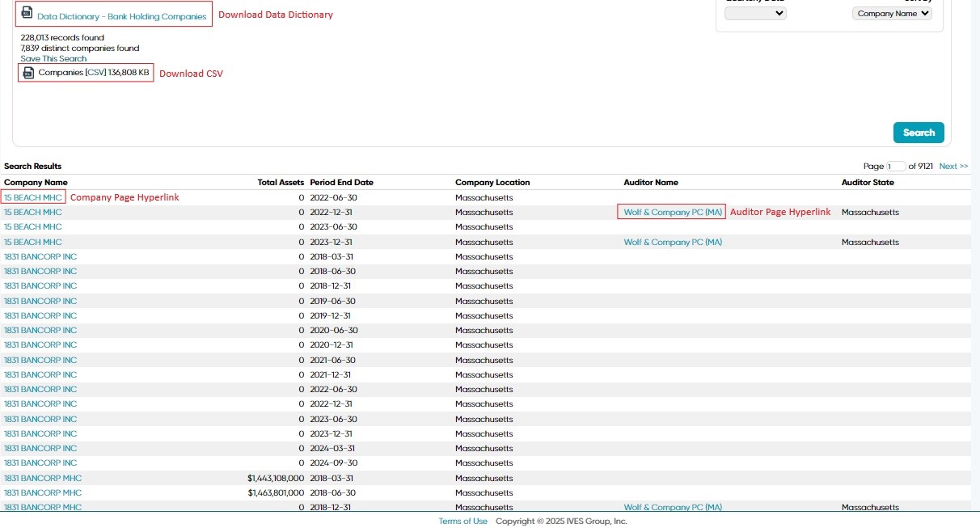Sort by Company Name column header
The width and height of the screenshot is (980, 528).
pyautogui.click(x=36, y=183)
